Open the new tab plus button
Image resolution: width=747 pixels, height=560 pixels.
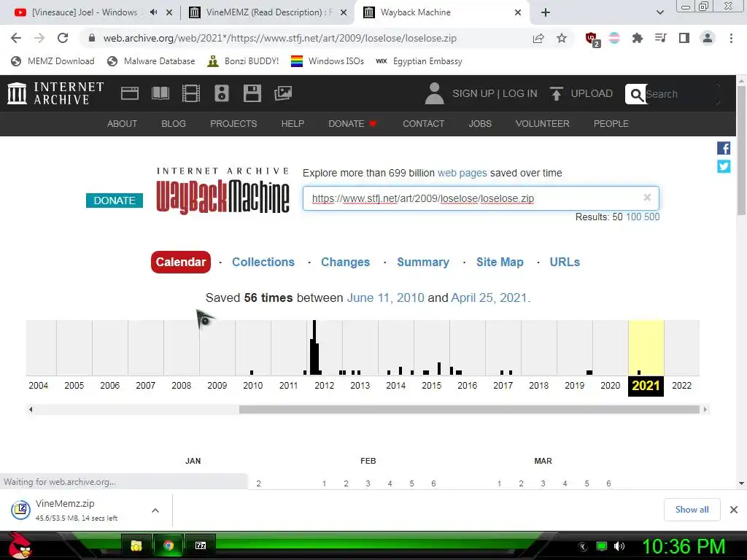pos(546,12)
